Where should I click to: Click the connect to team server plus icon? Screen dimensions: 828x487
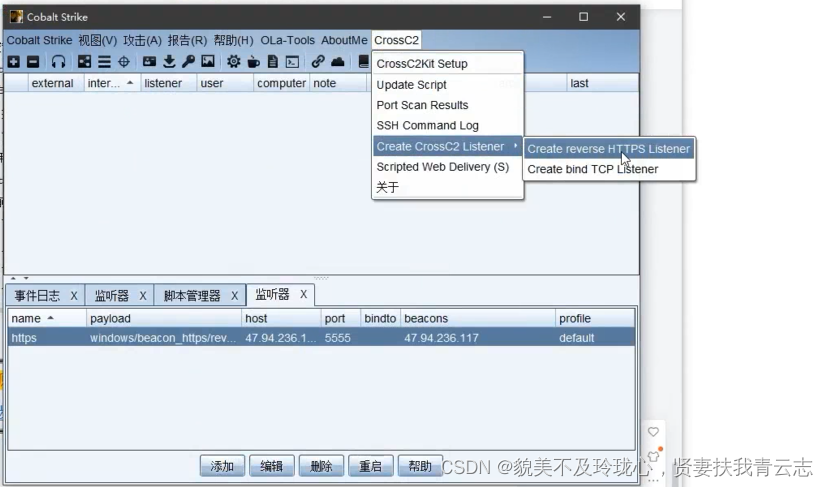(14, 62)
